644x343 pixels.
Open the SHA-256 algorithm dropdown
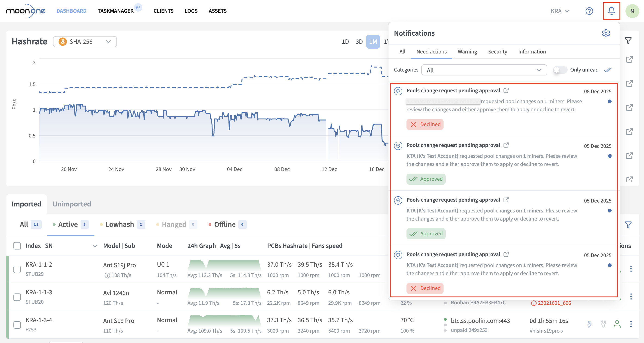85,41
